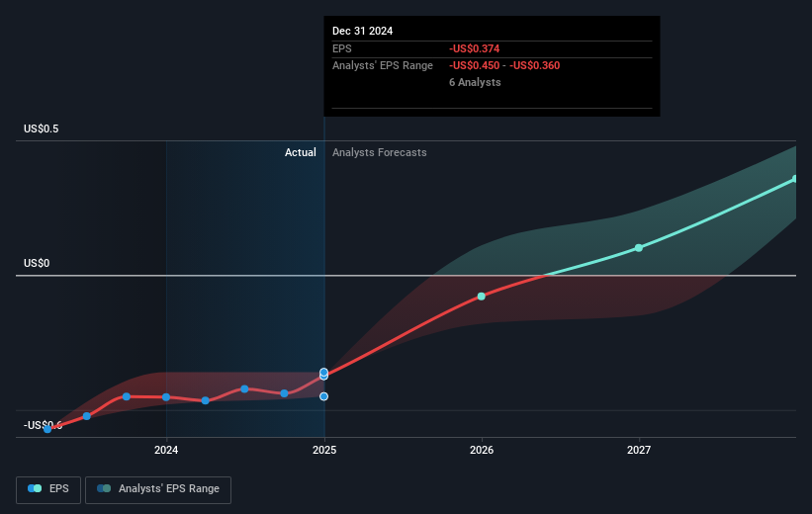812x514 pixels.
Task: Select the 2027 forecast EPS data point
Action: 639,248
